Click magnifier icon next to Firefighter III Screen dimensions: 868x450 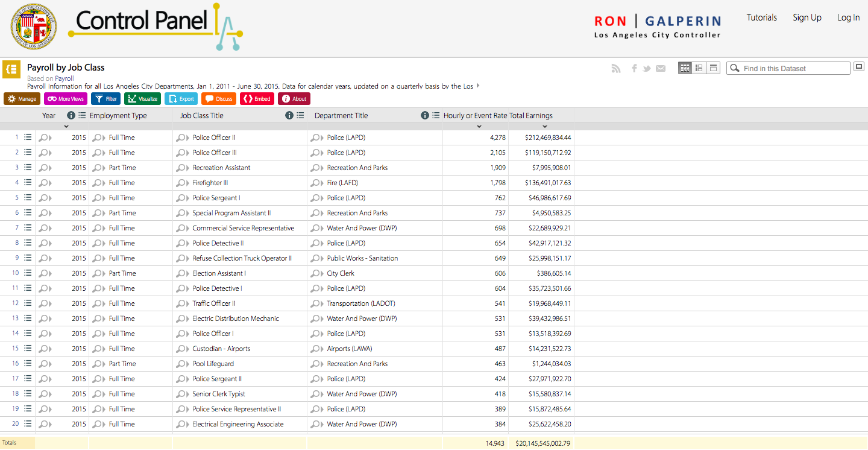point(181,183)
